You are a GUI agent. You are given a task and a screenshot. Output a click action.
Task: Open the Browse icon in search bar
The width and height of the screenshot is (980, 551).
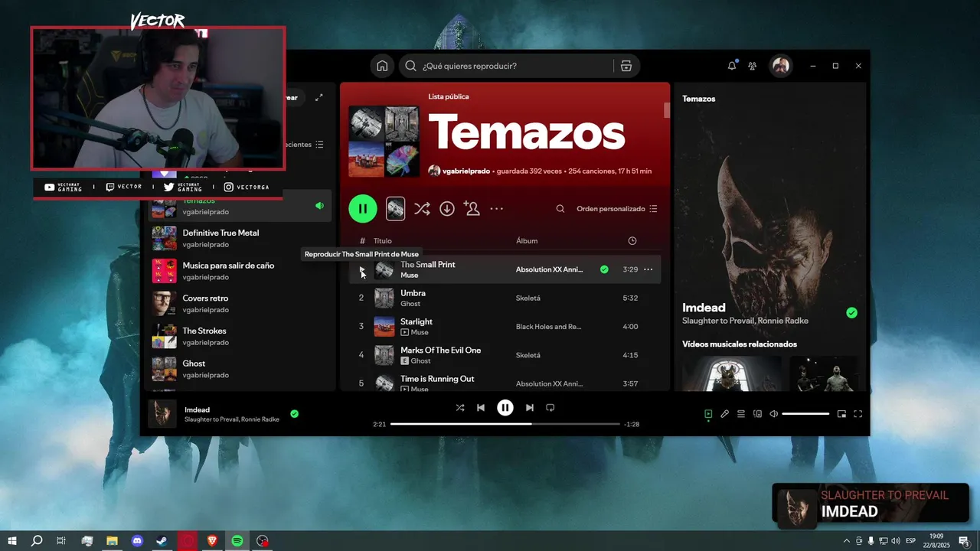(x=626, y=66)
